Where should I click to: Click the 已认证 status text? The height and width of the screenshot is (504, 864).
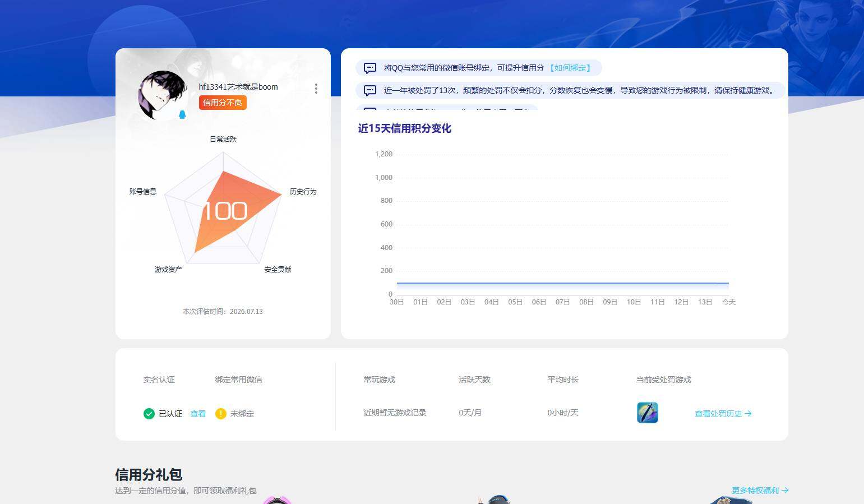(170, 414)
